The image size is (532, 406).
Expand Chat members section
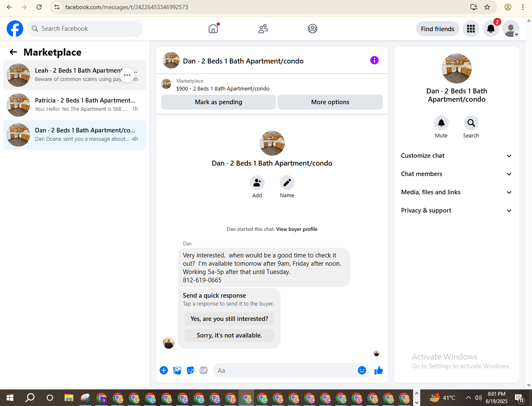point(457,174)
